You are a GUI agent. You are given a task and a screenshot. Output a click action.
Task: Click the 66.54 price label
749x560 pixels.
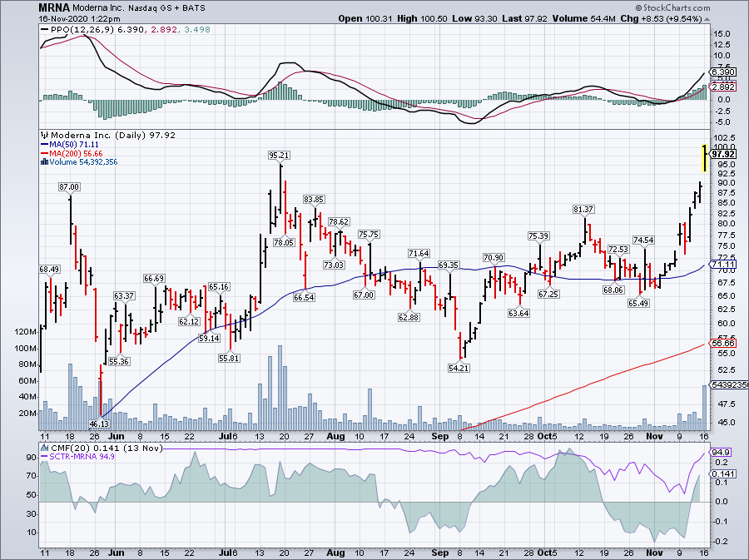click(305, 297)
